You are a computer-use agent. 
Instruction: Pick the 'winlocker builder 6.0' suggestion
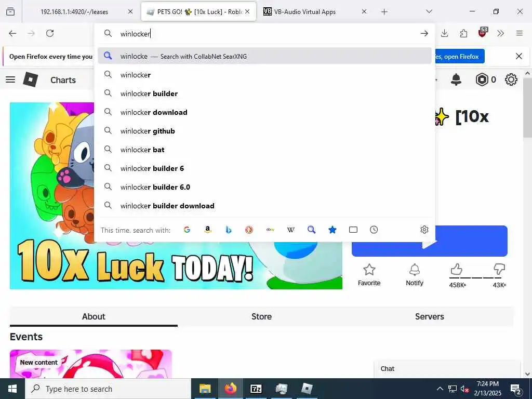[x=264, y=187]
